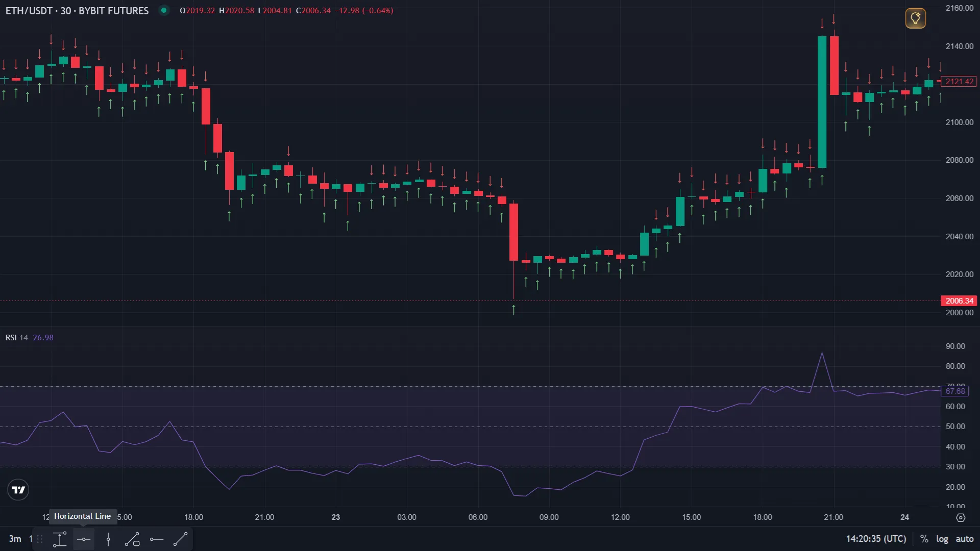Click the 2040.00 price axis label

(959, 237)
